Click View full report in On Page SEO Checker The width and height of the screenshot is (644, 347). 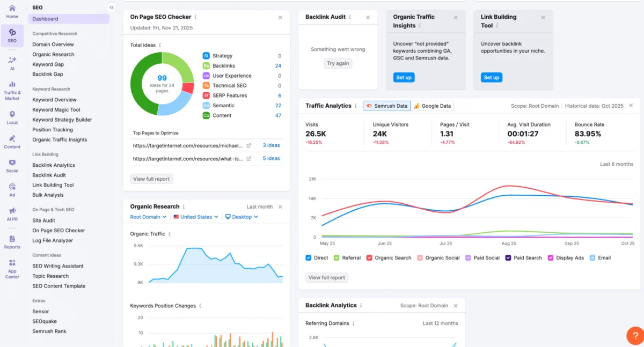point(151,179)
